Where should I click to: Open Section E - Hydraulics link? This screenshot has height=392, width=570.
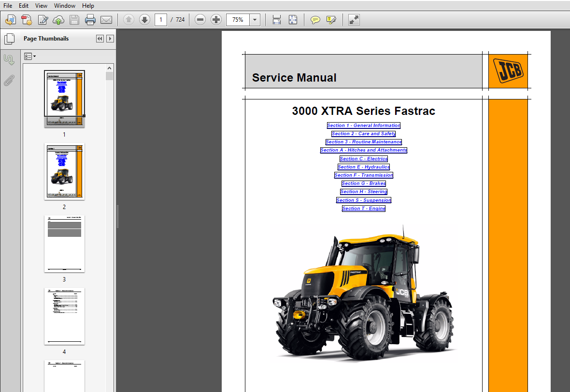pyautogui.click(x=364, y=167)
